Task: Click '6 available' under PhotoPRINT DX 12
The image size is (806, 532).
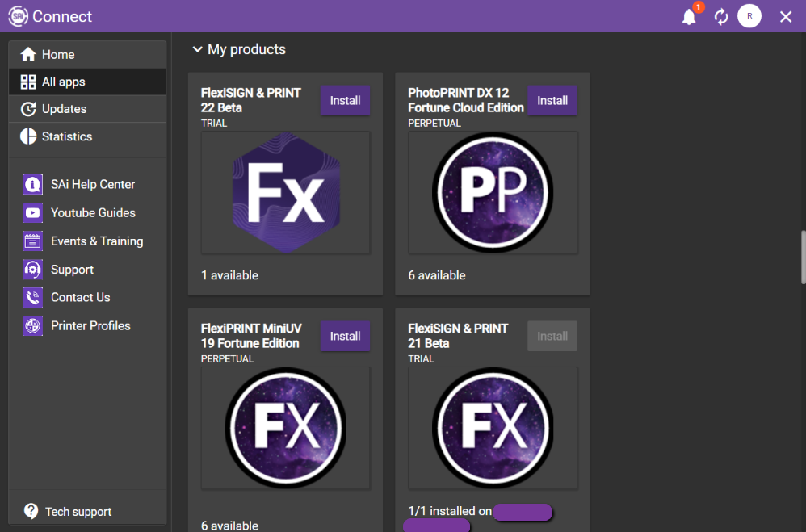Action: click(x=437, y=275)
